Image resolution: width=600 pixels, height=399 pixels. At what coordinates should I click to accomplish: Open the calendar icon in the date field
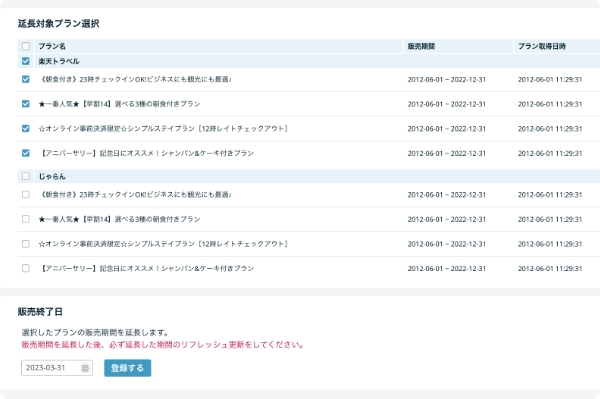pos(85,368)
